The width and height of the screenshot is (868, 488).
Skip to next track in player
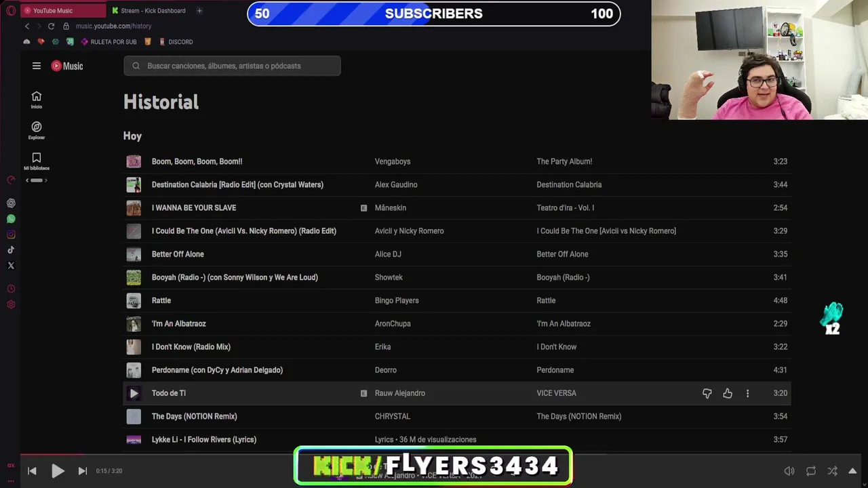tap(83, 471)
